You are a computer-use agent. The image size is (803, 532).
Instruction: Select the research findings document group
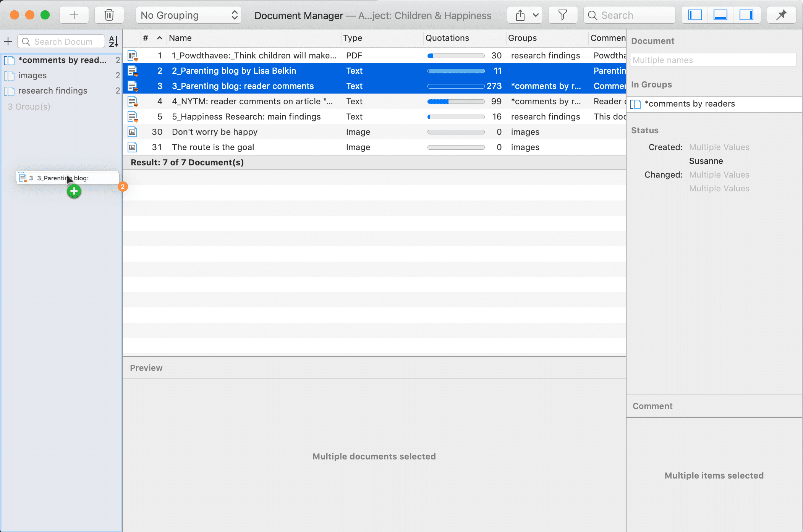pyautogui.click(x=61, y=91)
